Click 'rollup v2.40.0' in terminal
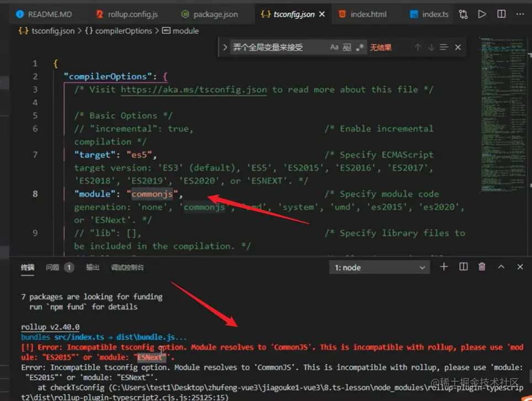 [x=50, y=327]
